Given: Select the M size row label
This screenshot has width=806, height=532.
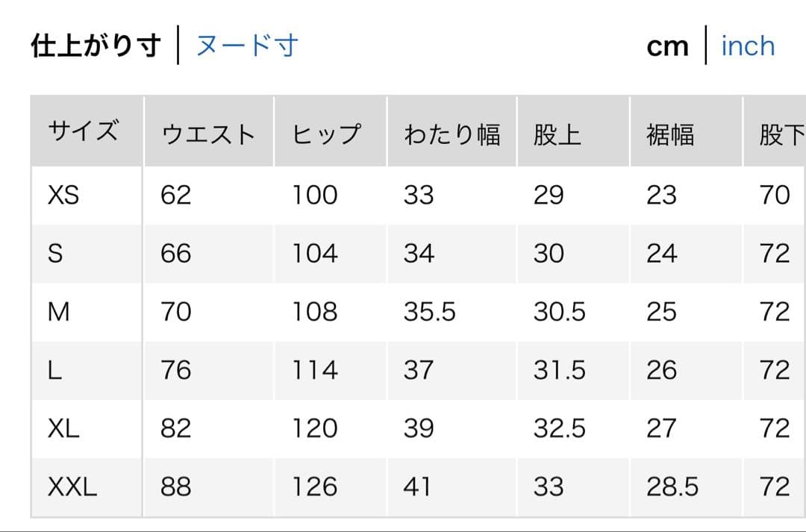Looking at the screenshot, I should click(x=58, y=312).
